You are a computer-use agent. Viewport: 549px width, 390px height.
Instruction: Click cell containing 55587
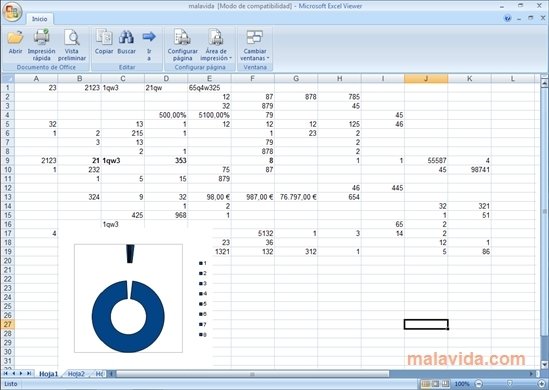pos(426,160)
